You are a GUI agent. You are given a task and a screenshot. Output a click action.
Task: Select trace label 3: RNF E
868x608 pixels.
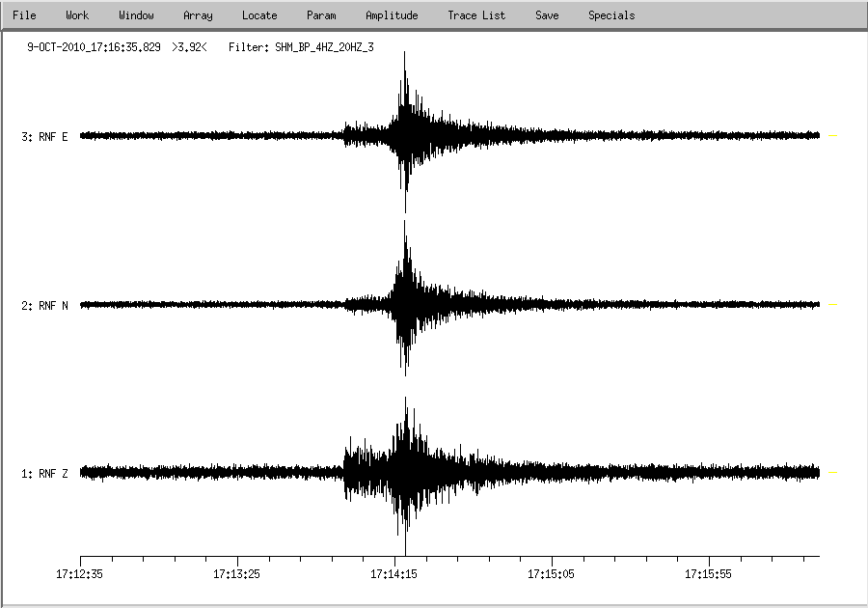44,137
